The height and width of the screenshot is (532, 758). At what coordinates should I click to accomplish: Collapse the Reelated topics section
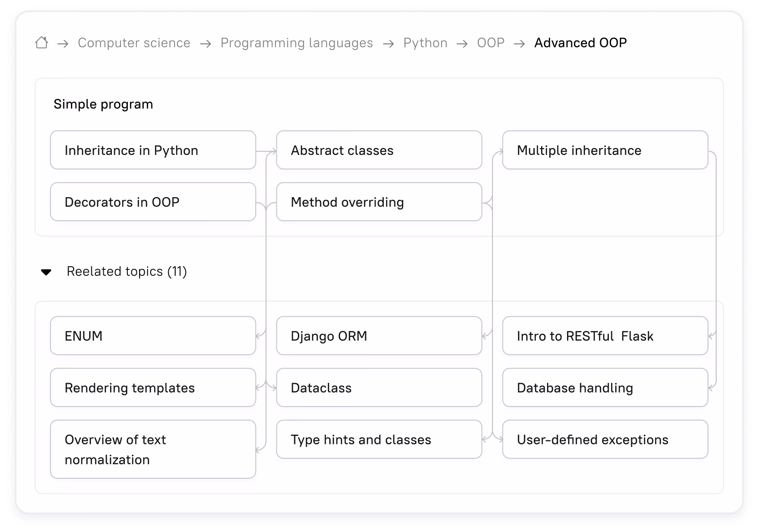pos(46,272)
